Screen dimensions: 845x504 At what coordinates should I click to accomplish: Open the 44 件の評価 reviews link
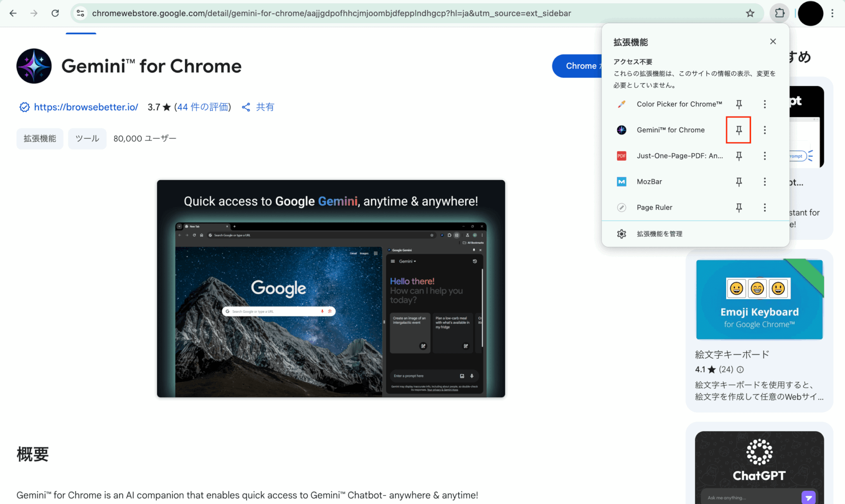point(203,107)
